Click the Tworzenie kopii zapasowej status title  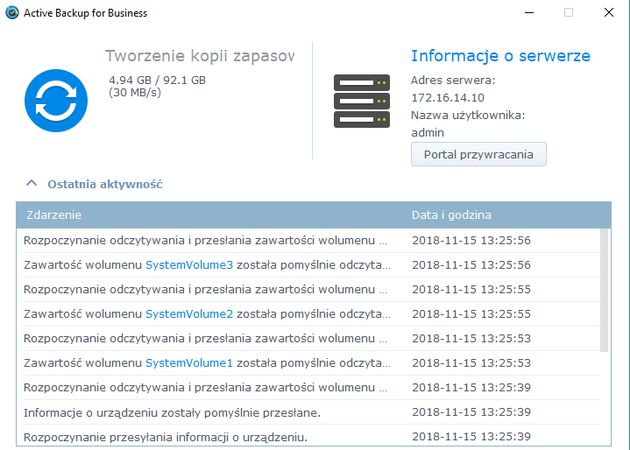click(200, 56)
